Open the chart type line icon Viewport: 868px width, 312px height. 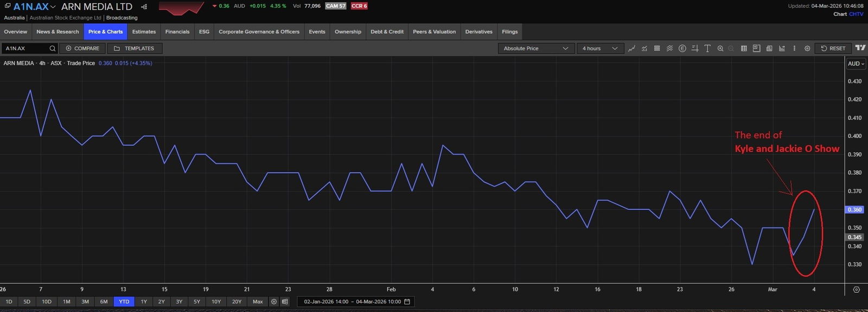coord(631,48)
